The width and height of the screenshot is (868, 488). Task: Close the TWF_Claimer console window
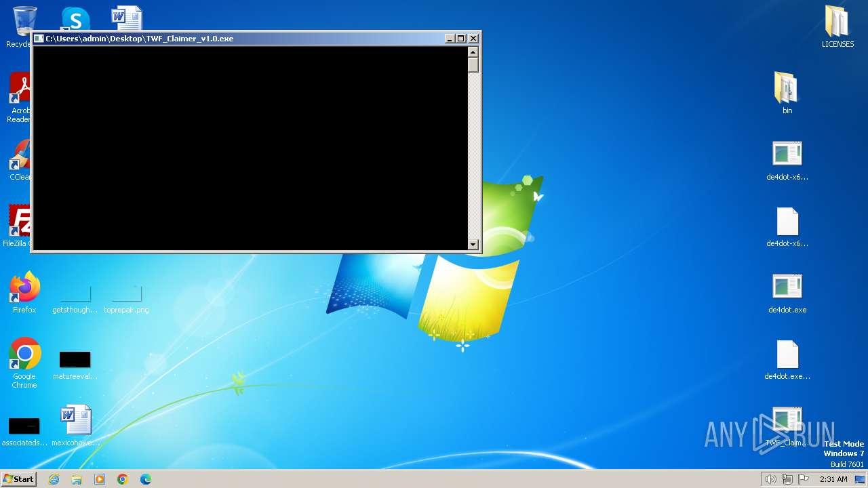[473, 39]
